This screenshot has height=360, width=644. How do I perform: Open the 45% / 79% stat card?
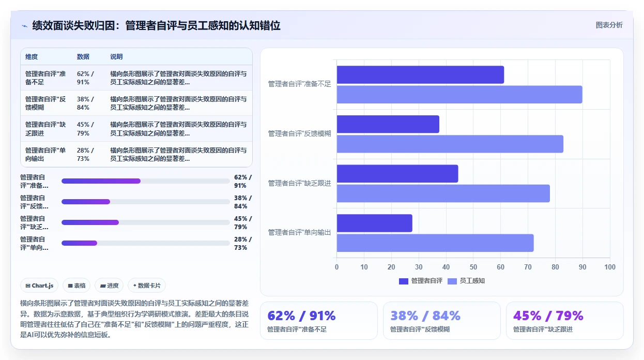tap(565, 321)
